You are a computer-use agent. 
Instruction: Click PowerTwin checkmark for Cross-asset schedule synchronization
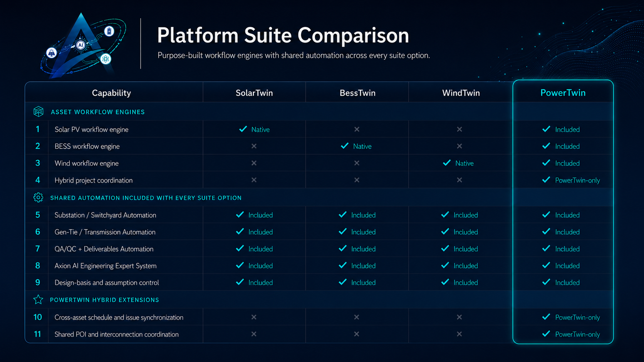pyautogui.click(x=546, y=317)
